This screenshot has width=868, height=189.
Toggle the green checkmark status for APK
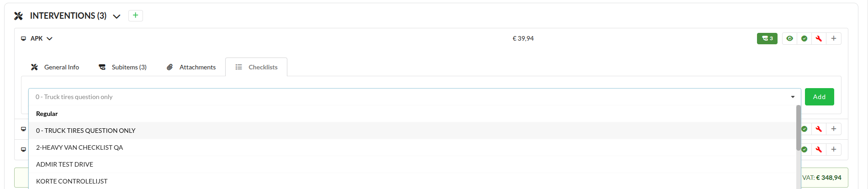804,38
